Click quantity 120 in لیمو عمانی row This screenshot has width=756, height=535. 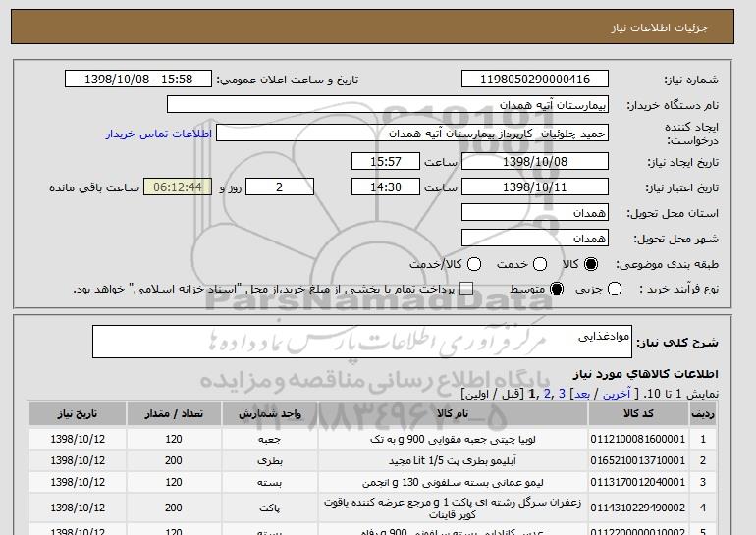[x=174, y=482]
